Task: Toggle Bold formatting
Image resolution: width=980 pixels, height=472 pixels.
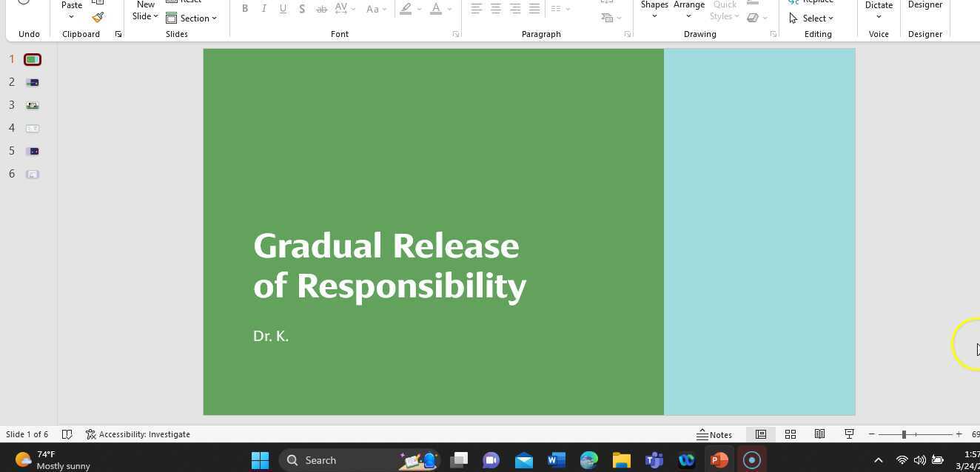Action: coord(244,9)
